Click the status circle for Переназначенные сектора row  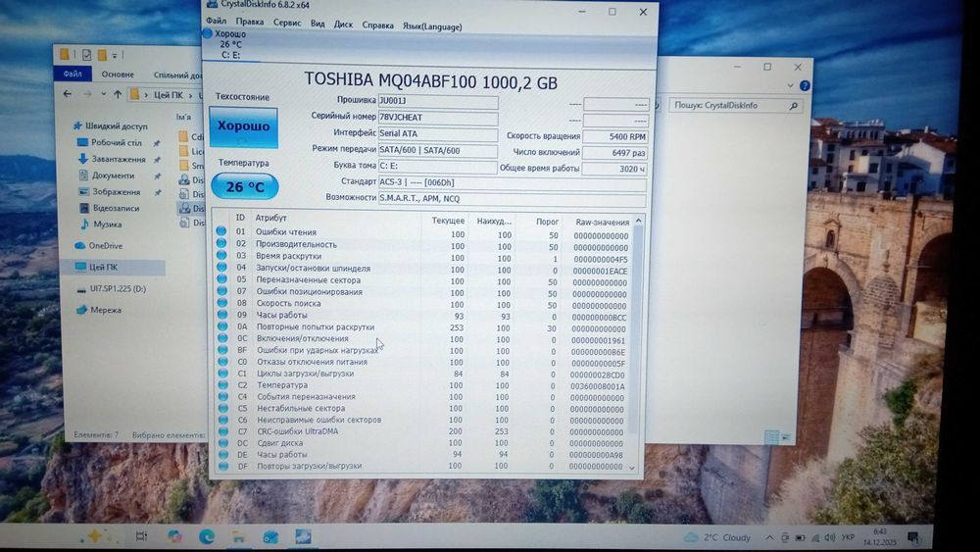[x=221, y=278]
